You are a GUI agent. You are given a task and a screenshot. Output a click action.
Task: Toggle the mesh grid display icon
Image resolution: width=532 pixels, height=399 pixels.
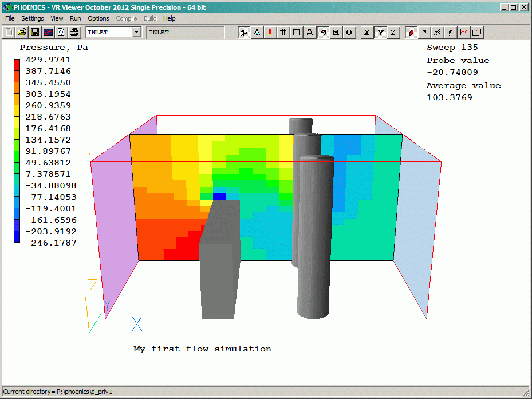283,33
